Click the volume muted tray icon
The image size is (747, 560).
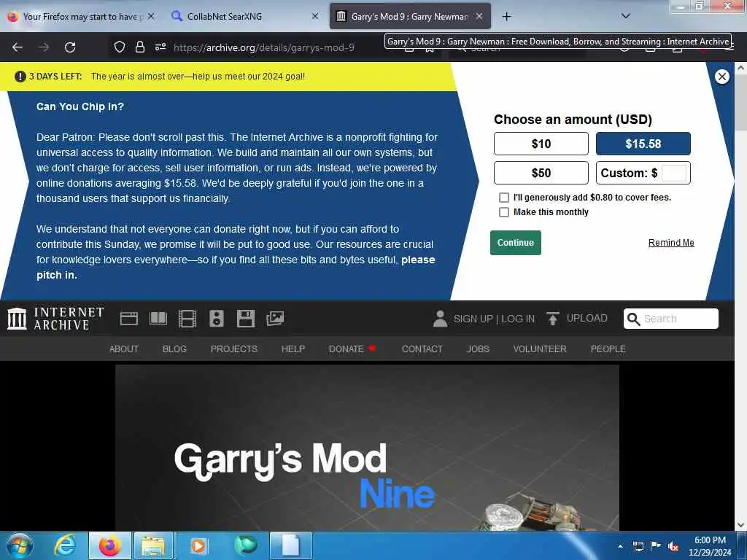point(673,547)
